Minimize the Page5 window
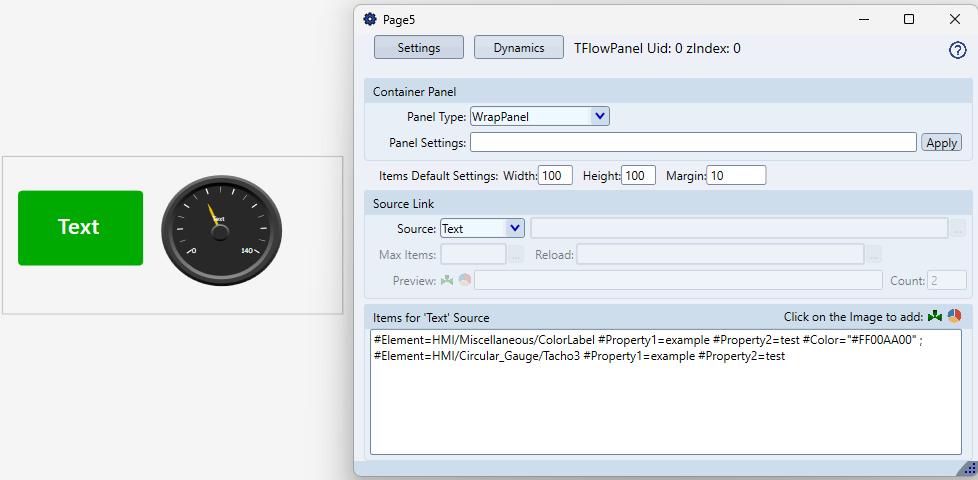 tap(863, 19)
